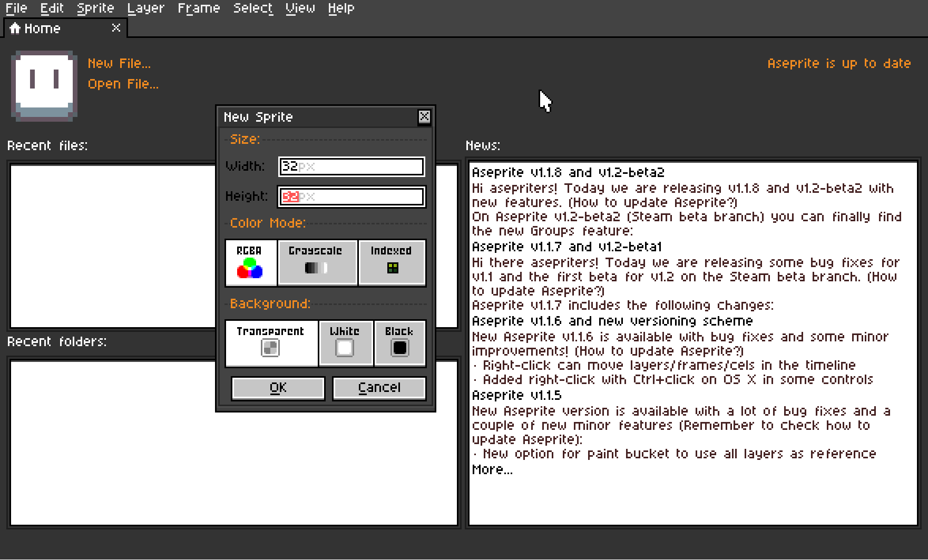Open 'Aseprite v1.1.5' news headline

tap(516, 396)
